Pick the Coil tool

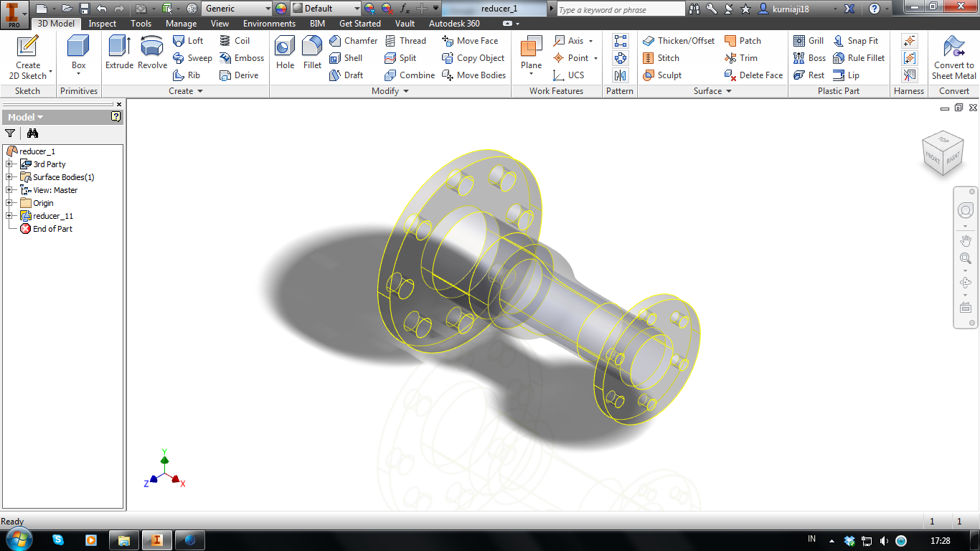click(x=235, y=41)
